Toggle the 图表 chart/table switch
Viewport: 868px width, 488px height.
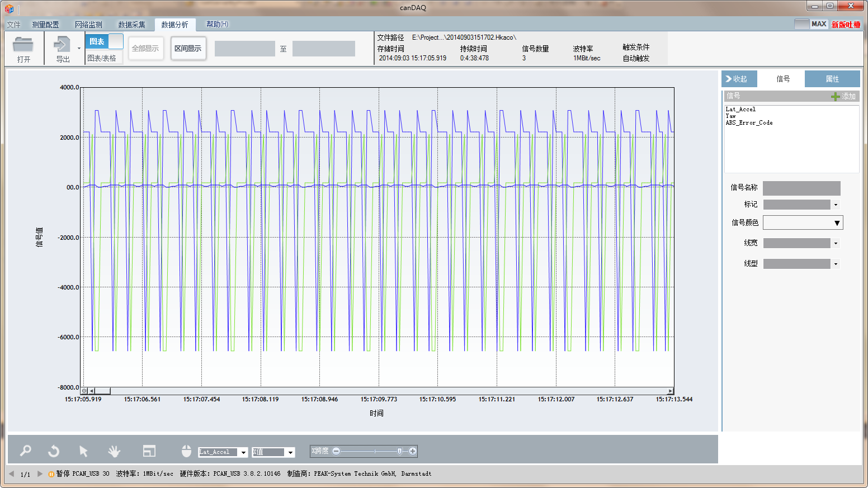[x=104, y=41]
